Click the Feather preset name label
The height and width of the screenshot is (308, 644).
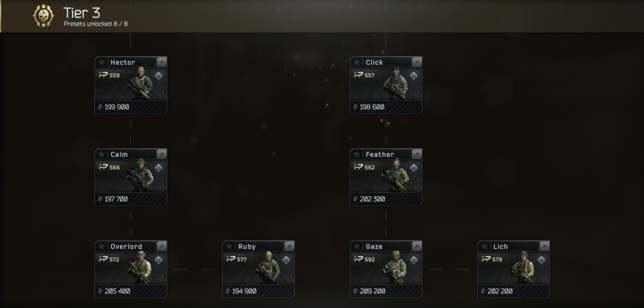pyautogui.click(x=380, y=154)
